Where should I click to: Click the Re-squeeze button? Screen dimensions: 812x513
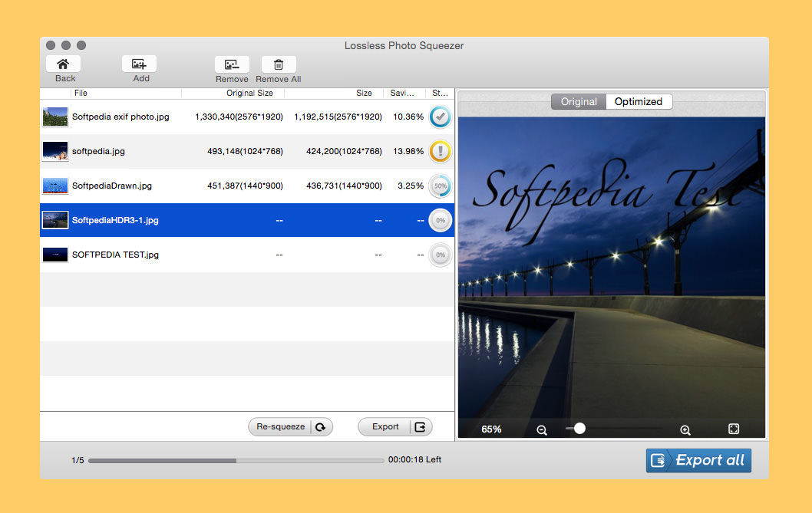coord(291,426)
